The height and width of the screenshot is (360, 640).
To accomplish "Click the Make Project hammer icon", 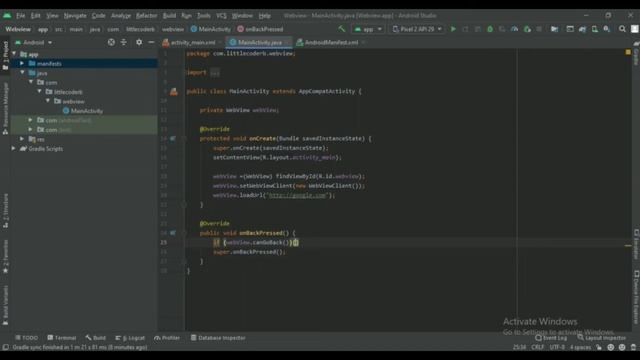I will (x=342, y=29).
